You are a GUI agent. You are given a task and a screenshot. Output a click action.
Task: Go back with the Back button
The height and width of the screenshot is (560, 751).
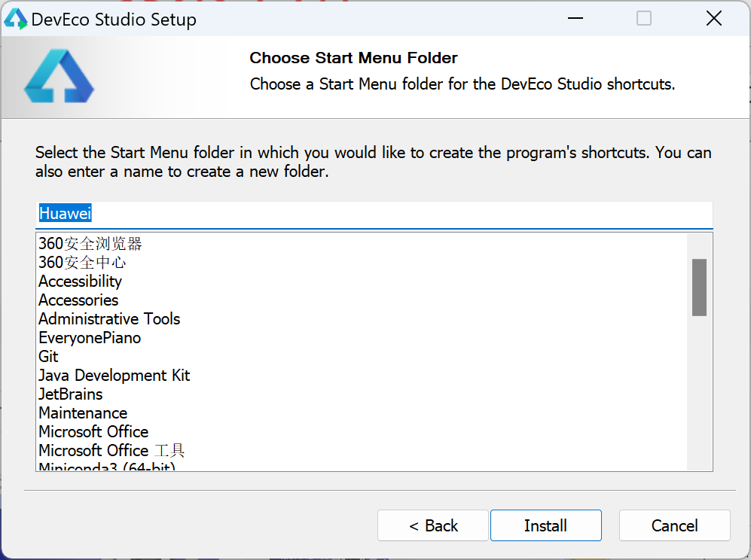433,525
